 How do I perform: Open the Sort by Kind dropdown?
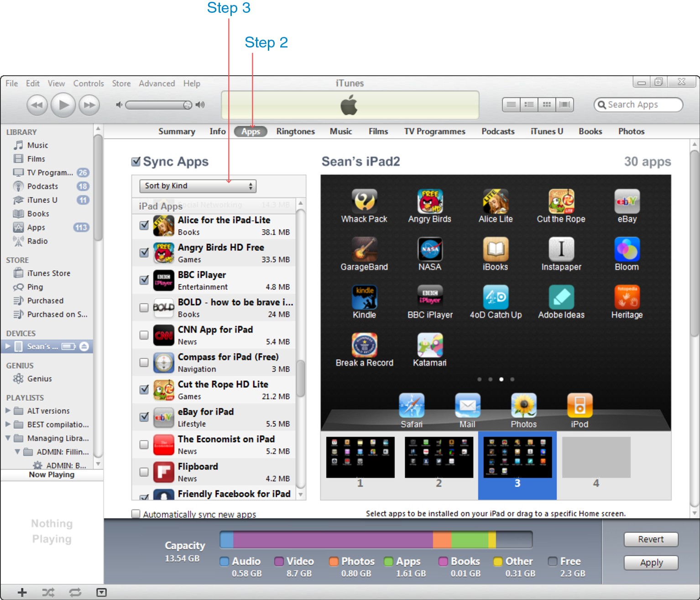(198, 186)
